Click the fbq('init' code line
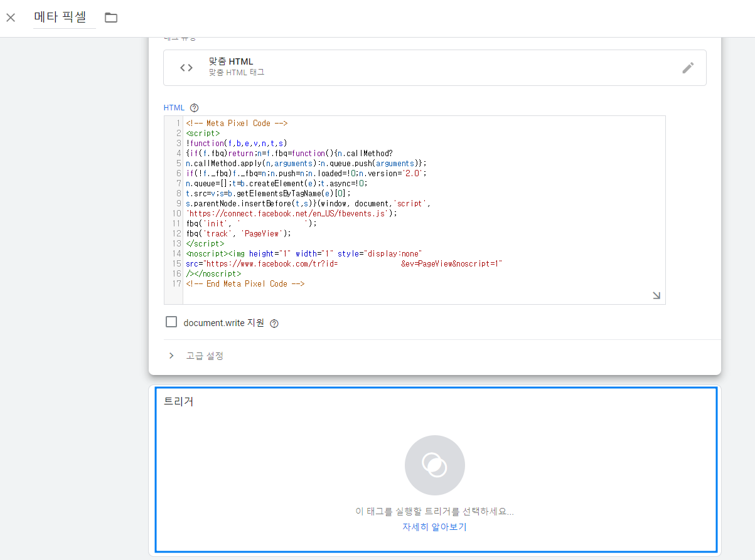Image resolution: width=755 pixels, height=560 pixels. click(252, 223)
